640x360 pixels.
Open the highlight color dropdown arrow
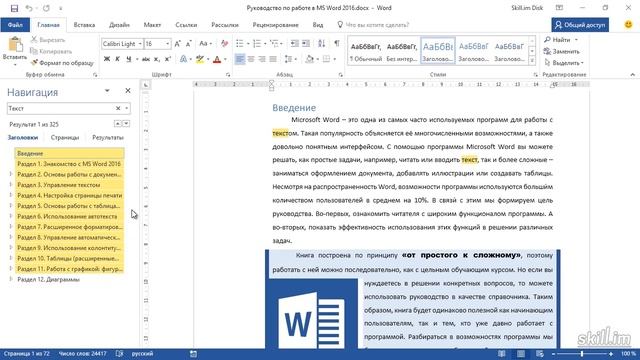coord(208,60)
